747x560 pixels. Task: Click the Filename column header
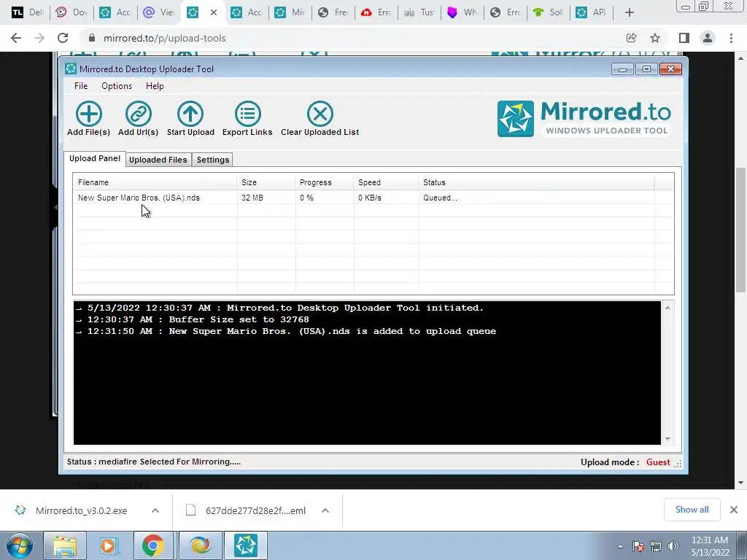(155, 182)
